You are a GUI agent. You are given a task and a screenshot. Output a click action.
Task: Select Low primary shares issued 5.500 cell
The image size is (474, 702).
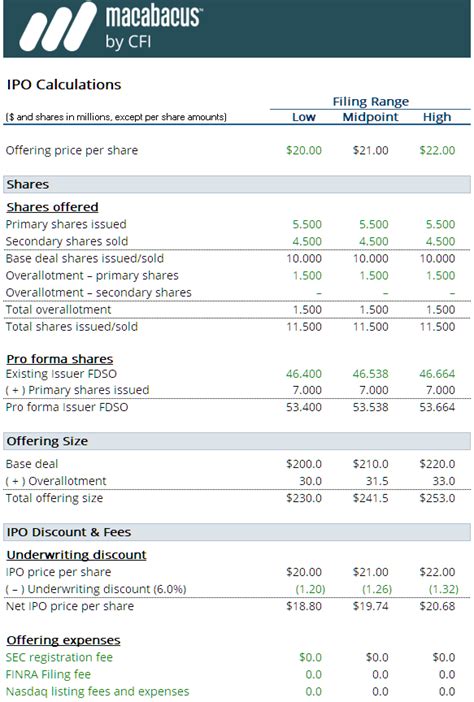point(307,224)
